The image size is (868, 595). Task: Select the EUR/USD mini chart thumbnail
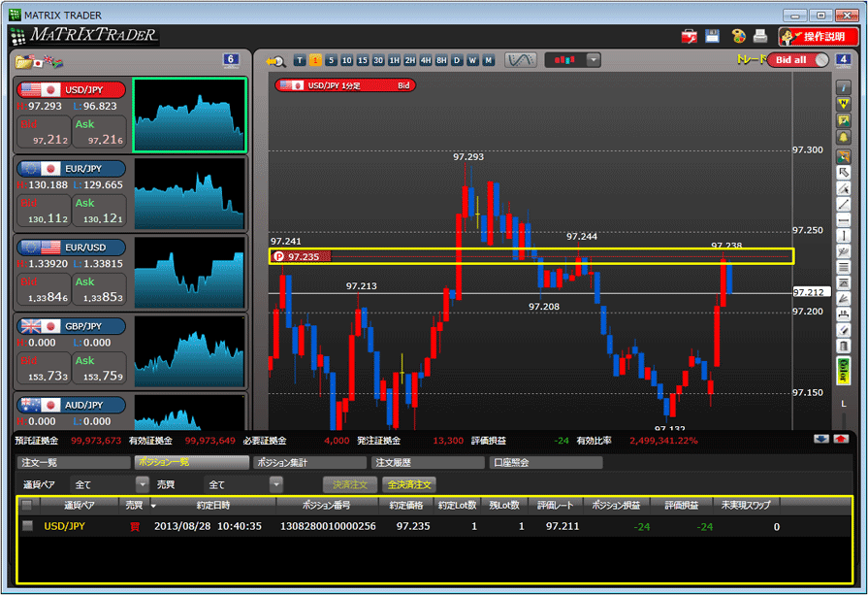coord(189,273)
